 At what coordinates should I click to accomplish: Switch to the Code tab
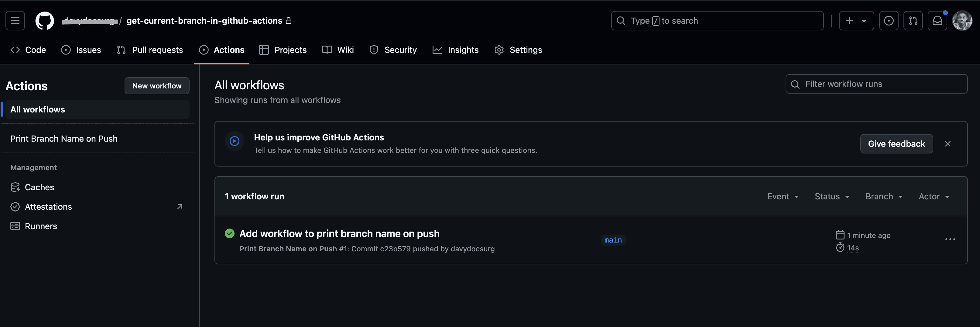pos(28,50)
